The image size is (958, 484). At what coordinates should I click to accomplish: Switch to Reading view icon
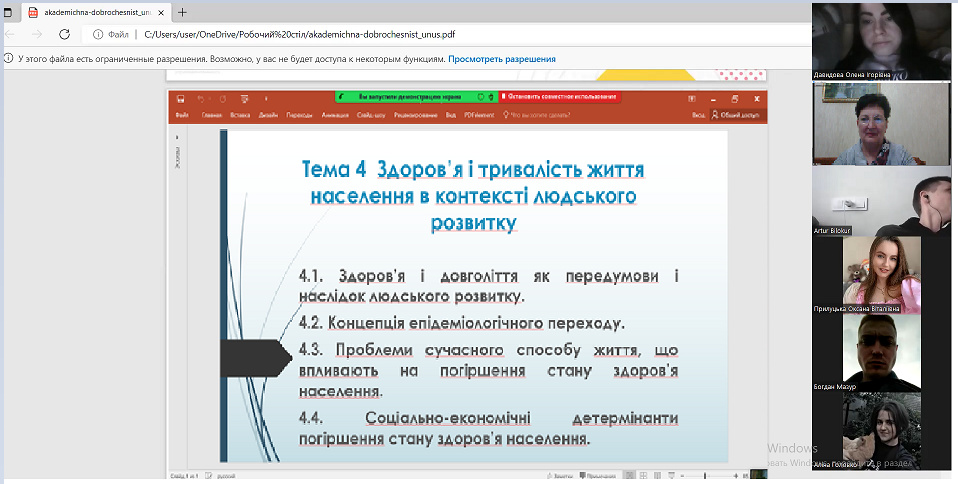(x=657, y=475)
